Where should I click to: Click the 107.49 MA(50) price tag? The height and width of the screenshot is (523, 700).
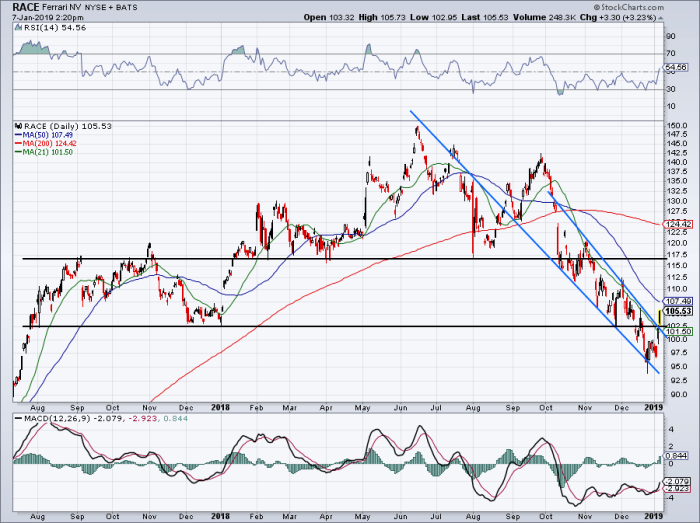click(678, 301)
